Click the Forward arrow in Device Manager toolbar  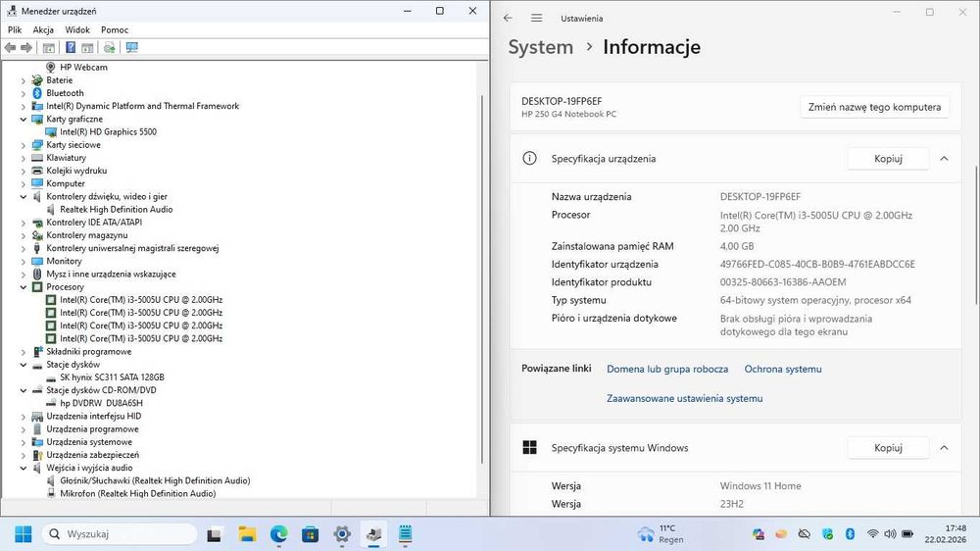pos(26,47)
